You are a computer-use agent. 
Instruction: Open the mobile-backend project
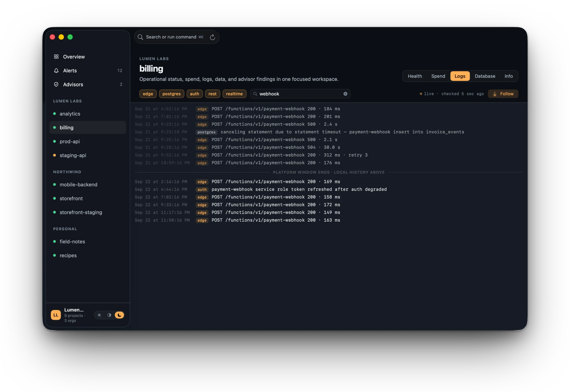pos(88,185)
